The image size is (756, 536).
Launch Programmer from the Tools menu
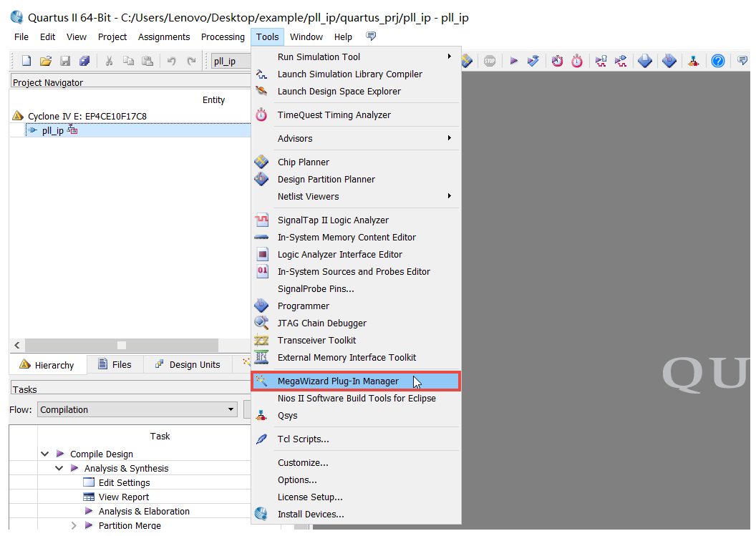[x=356, y=306]
